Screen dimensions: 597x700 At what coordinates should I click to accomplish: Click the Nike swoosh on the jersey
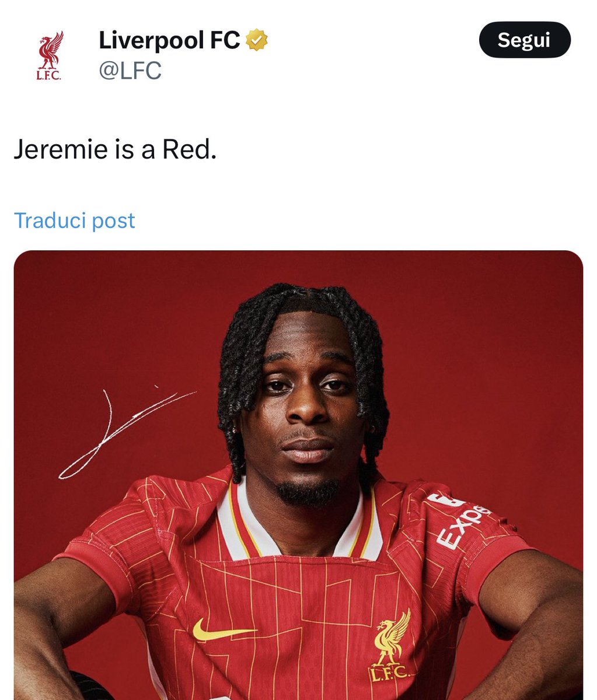[224, 630]
